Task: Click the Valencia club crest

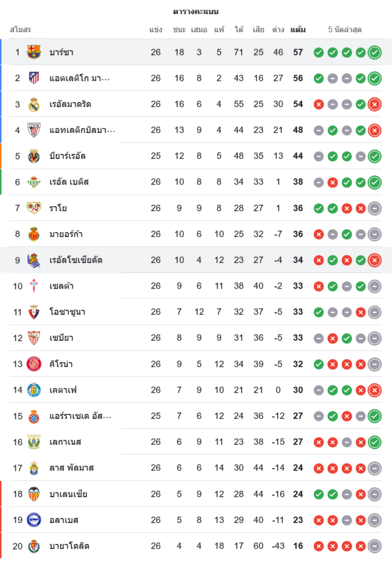Action: click(x=34, y=494)
